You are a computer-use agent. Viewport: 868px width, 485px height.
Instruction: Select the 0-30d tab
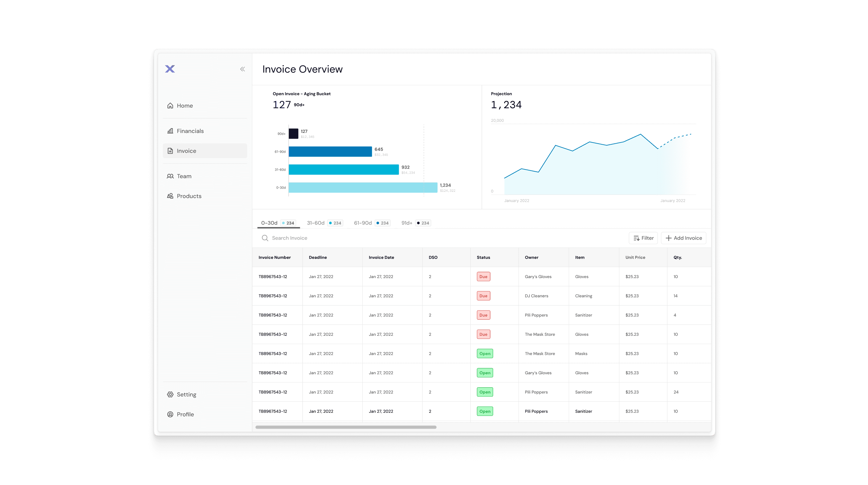[x=278, y=223]
